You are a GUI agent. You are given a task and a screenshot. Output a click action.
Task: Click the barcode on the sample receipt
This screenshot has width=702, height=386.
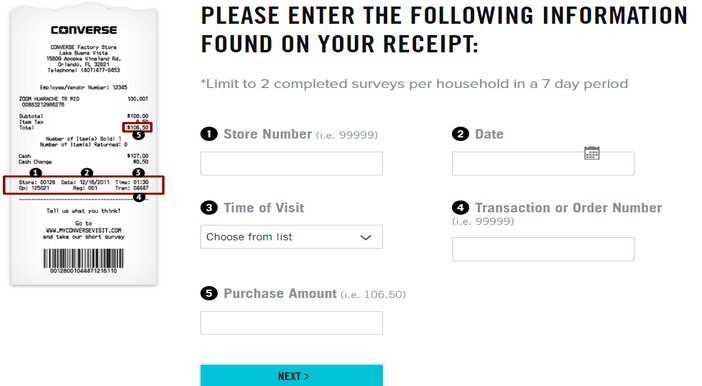(83, 259)
